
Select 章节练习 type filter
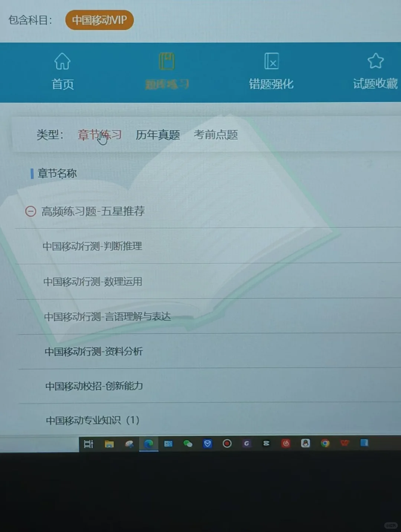pyautogui.click(x=100, y=135)
